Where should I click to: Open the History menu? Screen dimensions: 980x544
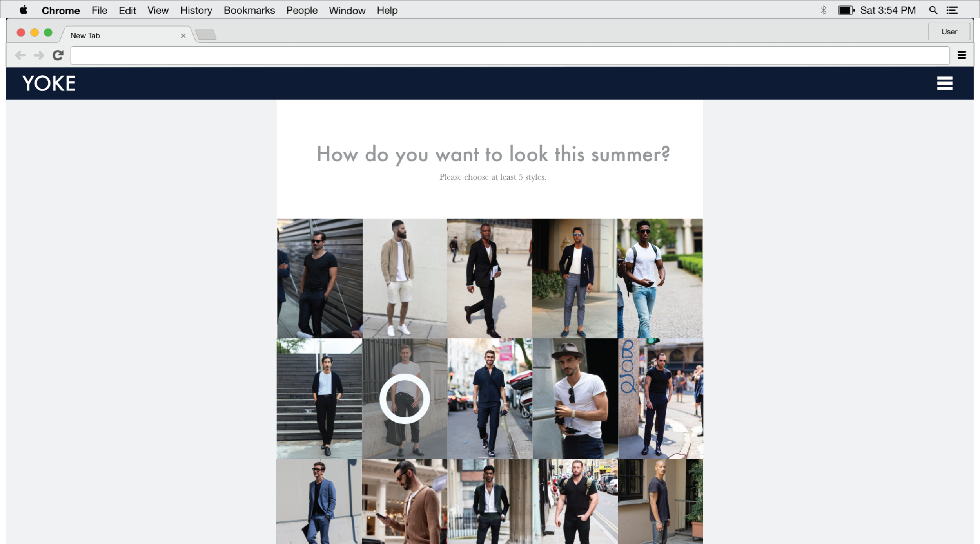[196, 11]
